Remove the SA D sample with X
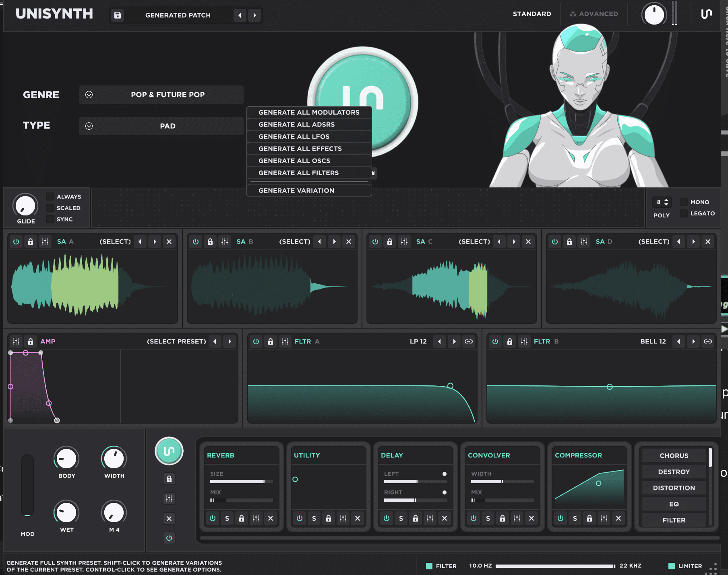This screenshot has height=575, width=728. coord(707,242)
